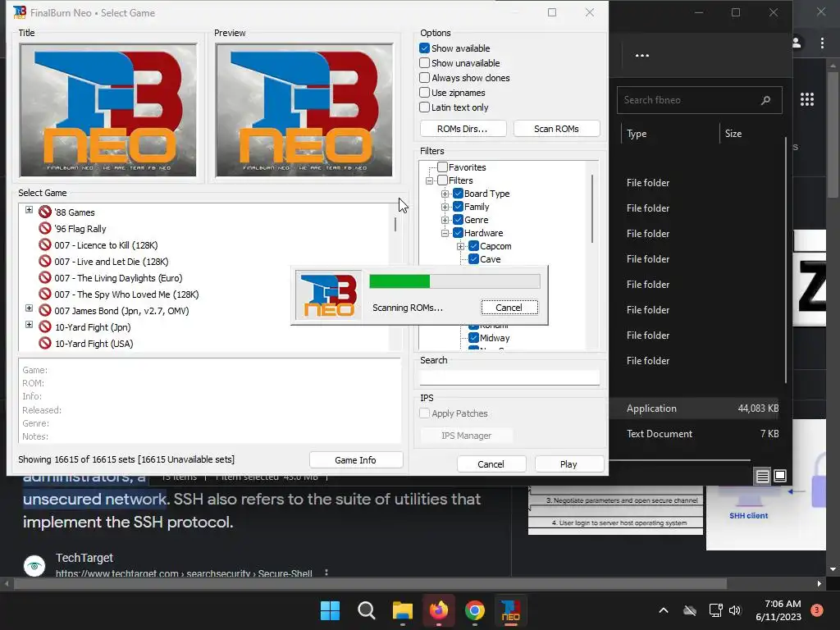
Task: Click the unavailable icon for 007 - The Living Daylights
Action: click(45, 277)
